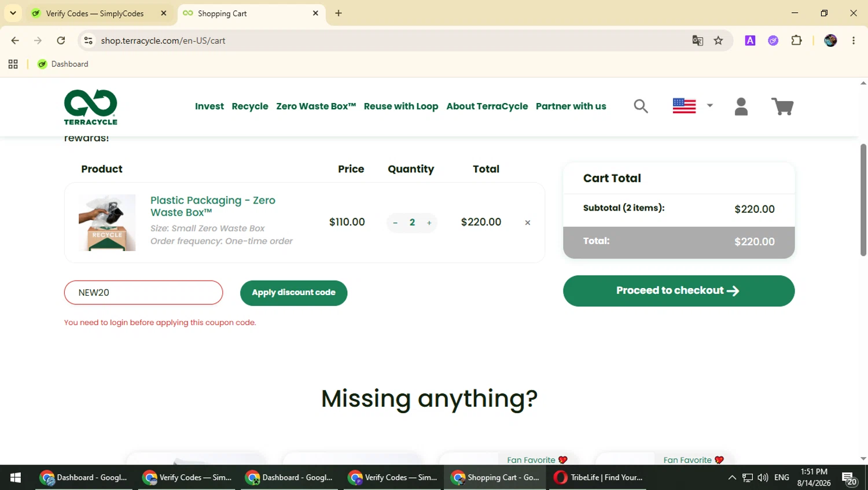The width and height of the screenshot is (868, 490).
Task: Switch to Shopping Cart taskbar window
Action: coord(495,477)
